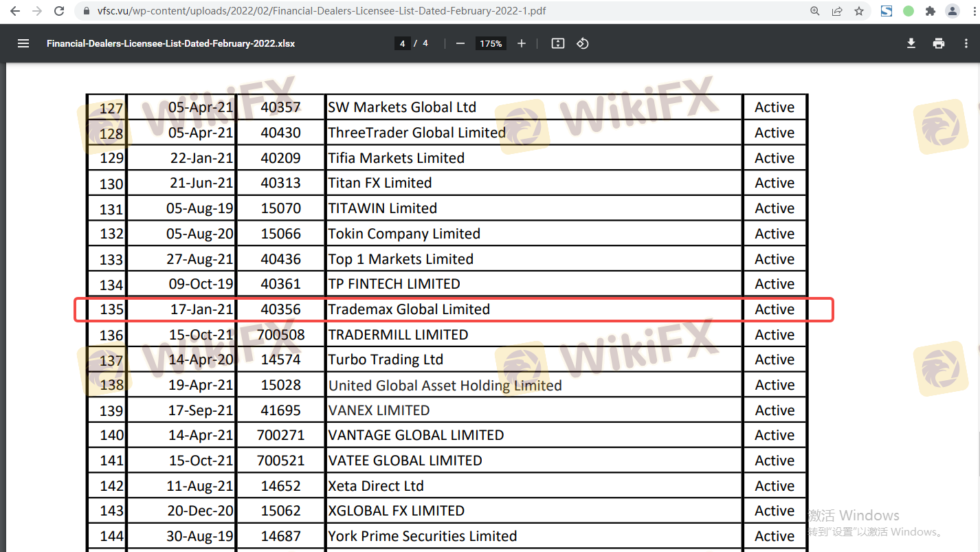Reload the browser page
Screen dimensions: 980x552
60,11
